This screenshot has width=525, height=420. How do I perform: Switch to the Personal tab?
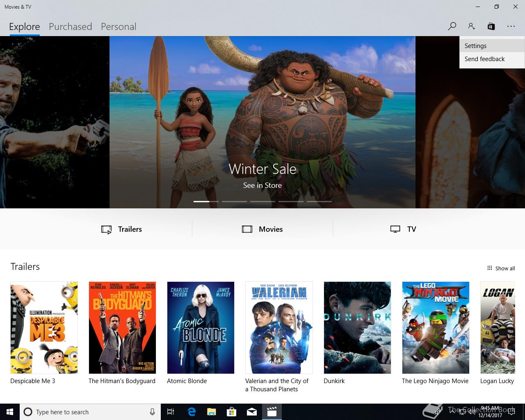[x=119, y=27]
